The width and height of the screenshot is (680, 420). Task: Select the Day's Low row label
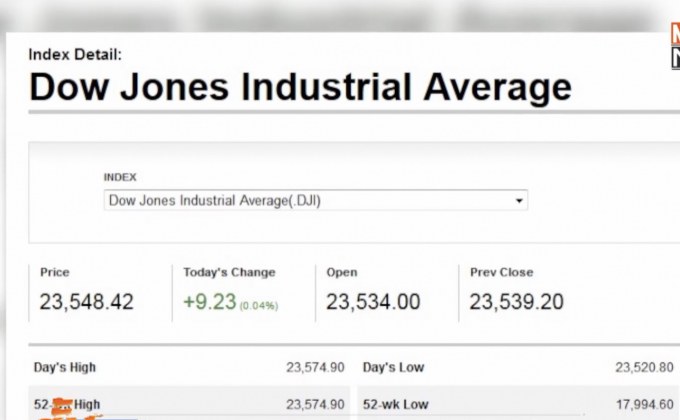click(x=393, y=367)
